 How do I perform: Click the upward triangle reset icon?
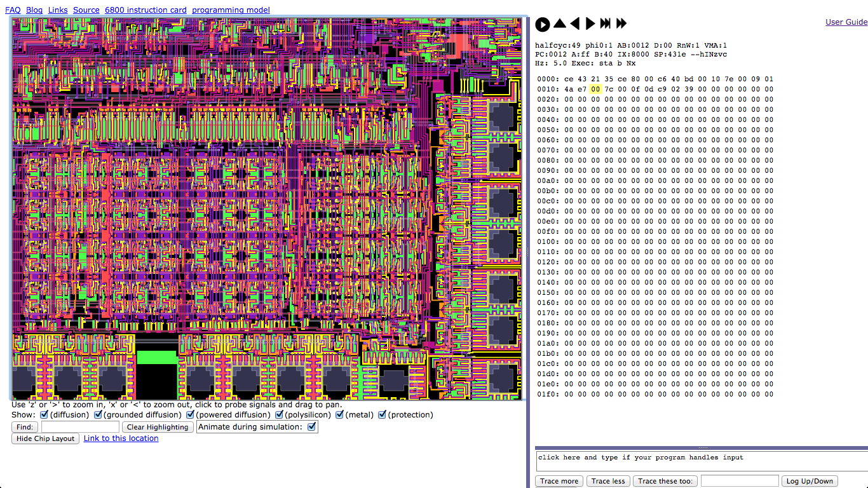(x=559, y=24)
